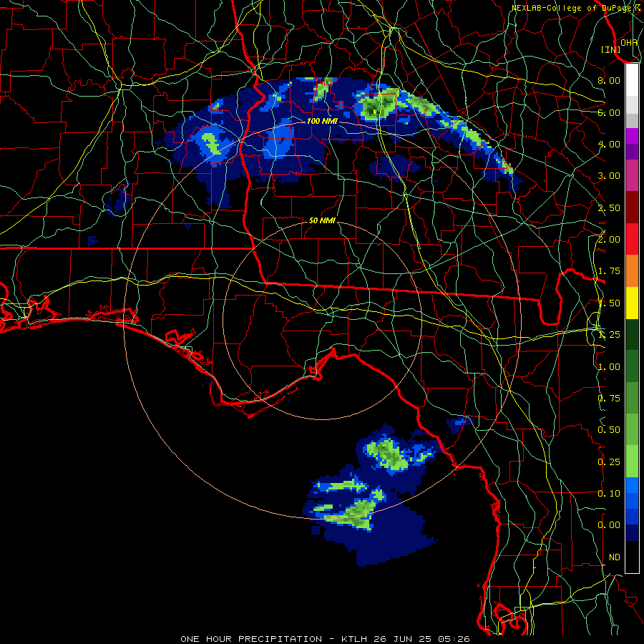The width and height of the screenshot is (644, 644).
Task: Click the OHR product label
Action: pyautogui.click(x=629, y=42)
